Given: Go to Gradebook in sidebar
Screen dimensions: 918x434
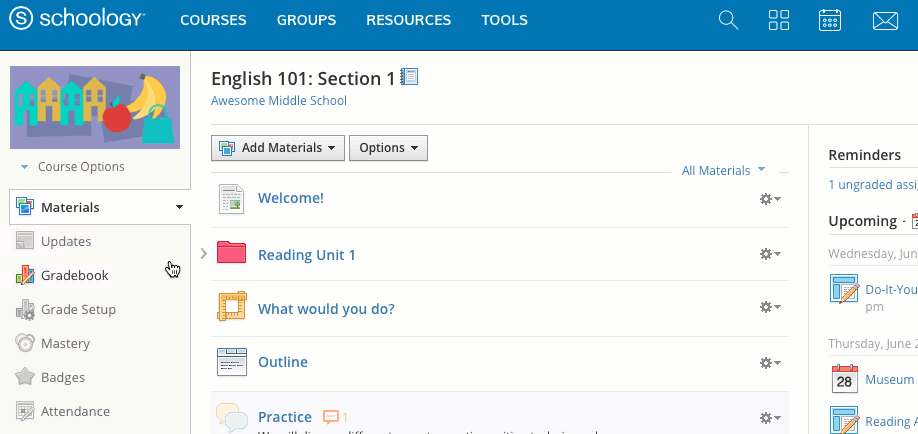Looking at the screenshot, I should [x=74, y=275].
